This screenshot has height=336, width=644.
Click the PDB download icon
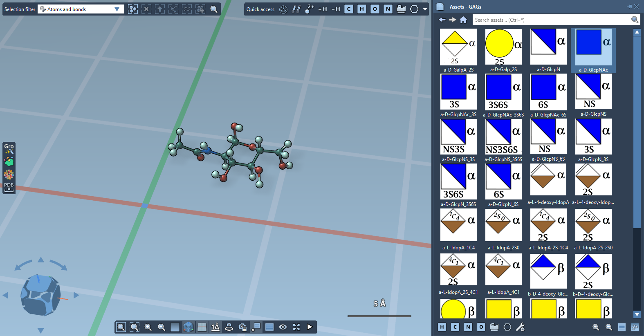(9, 188)
